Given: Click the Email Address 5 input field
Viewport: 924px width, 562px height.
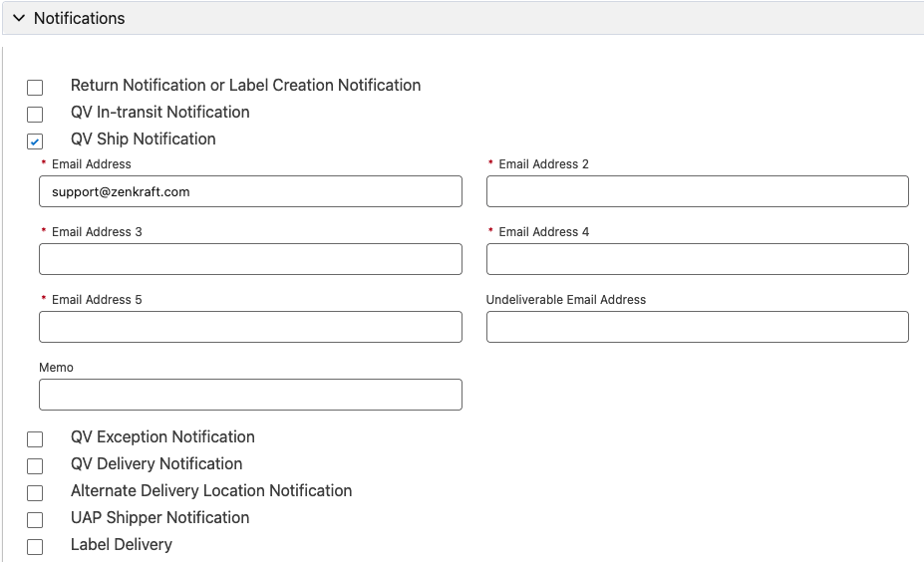Looking at the screenshot, I should point(250,327).
